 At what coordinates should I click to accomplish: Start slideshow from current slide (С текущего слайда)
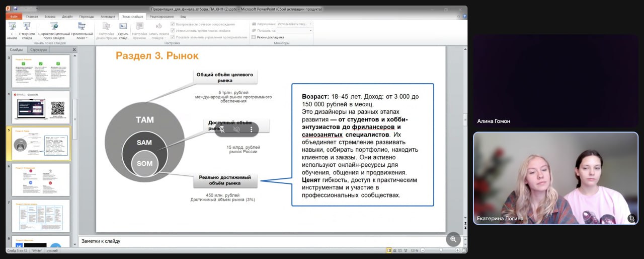[x=27, y=31]
